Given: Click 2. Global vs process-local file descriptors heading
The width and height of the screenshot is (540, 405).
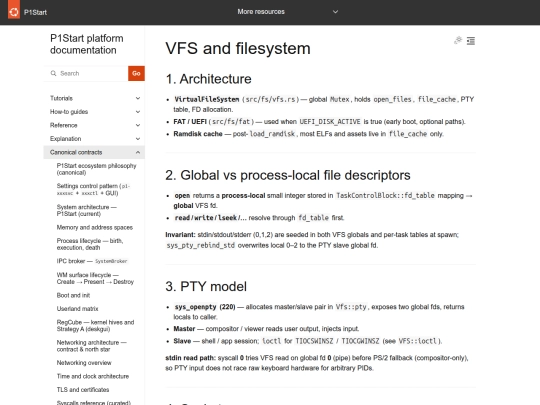Looking at the screenshot, I should [x=288, y=175].
